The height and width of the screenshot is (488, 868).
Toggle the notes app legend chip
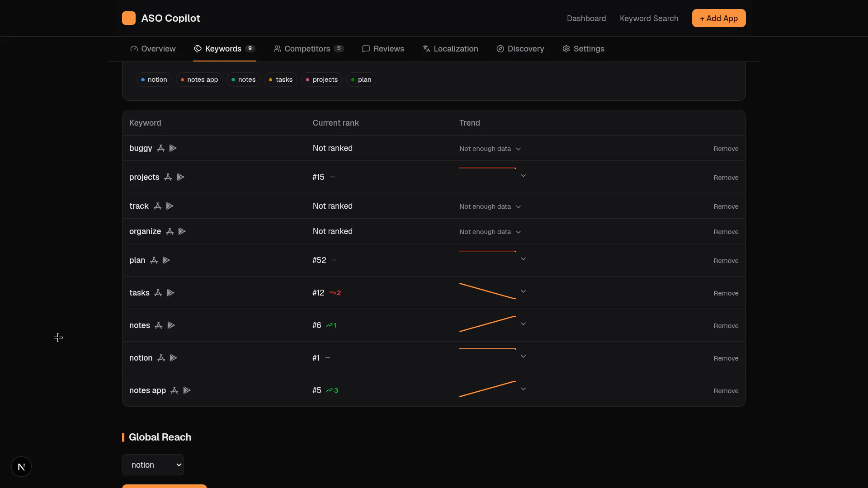pos(199,80)
